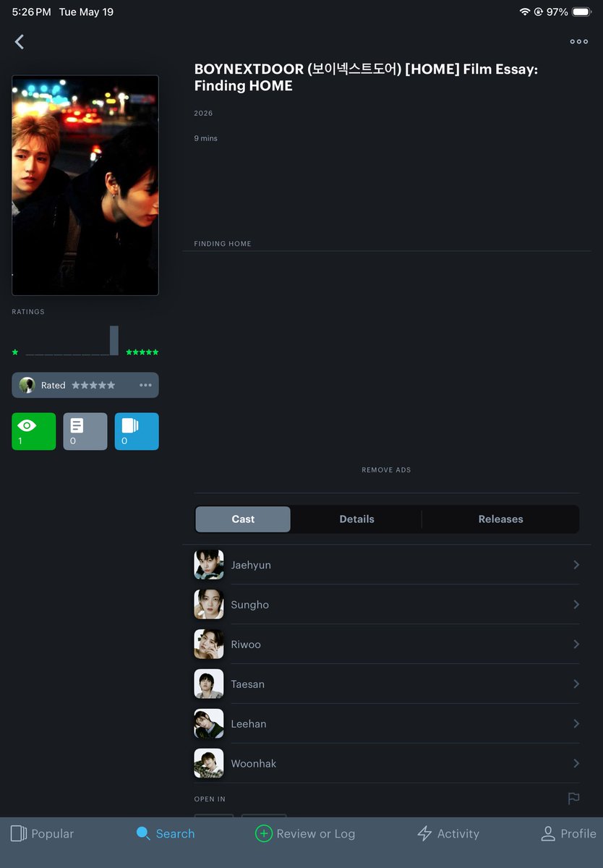This screenshot has width=603, height=868.
Task: Tap the ratings histogram bar
Action: click(114, 340)
